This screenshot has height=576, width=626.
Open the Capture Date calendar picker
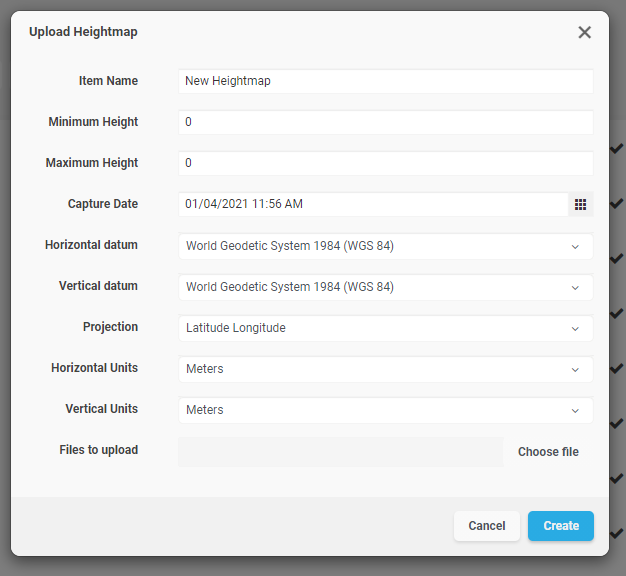coord(580,204)
